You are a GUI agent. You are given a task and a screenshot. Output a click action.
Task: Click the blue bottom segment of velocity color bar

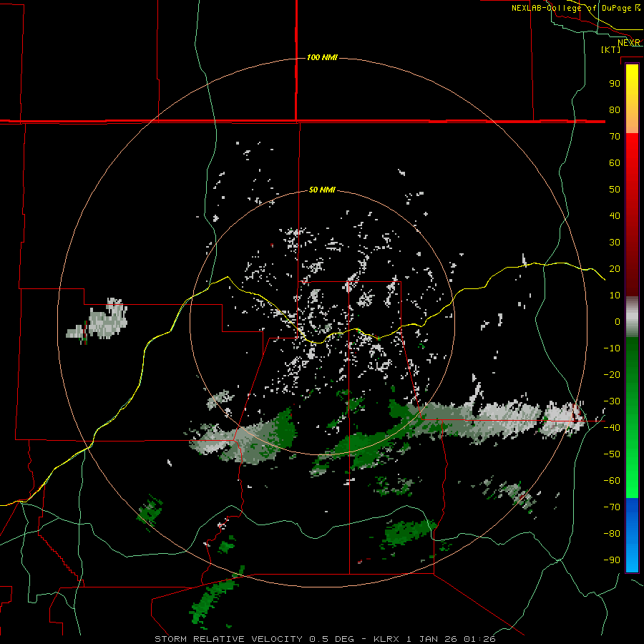(632, 535)
